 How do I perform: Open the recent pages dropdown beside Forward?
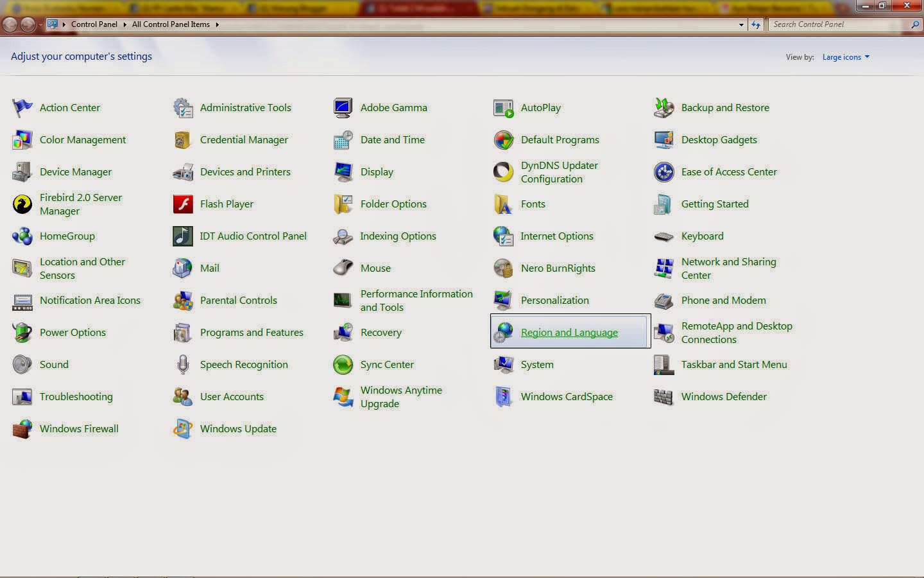point(40,24)
